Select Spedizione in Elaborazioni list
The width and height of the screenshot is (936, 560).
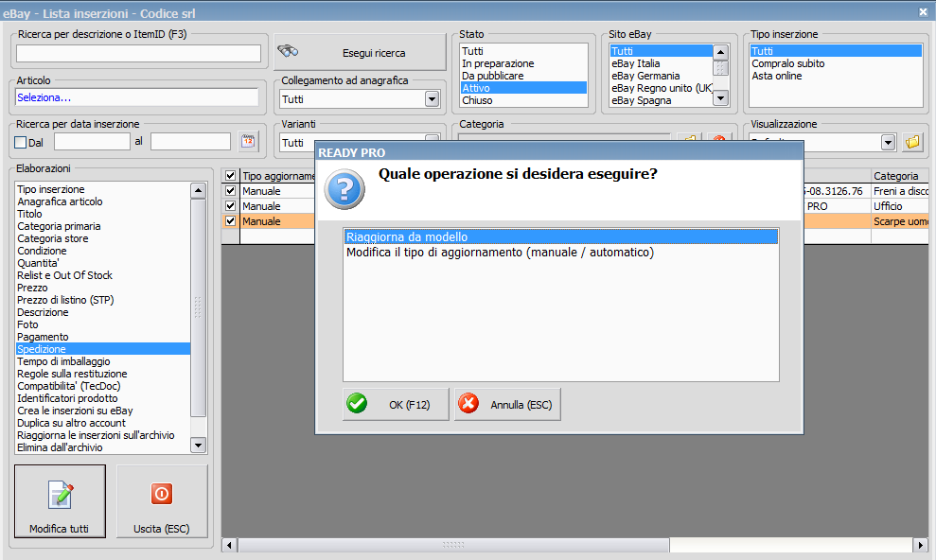(x=102, y=349)
